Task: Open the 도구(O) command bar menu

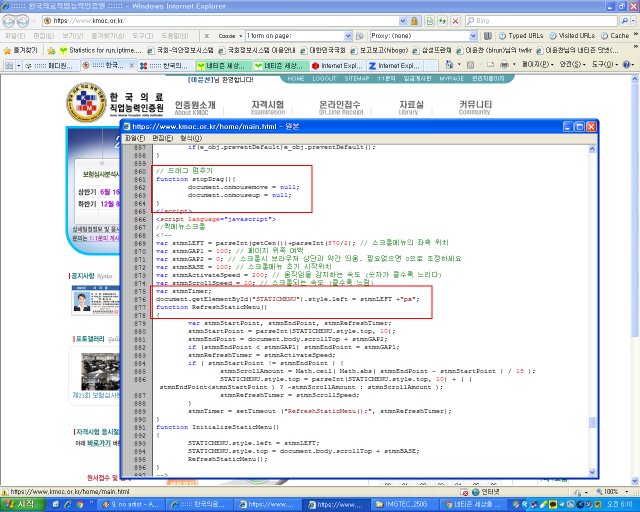Action: (604, 65)
